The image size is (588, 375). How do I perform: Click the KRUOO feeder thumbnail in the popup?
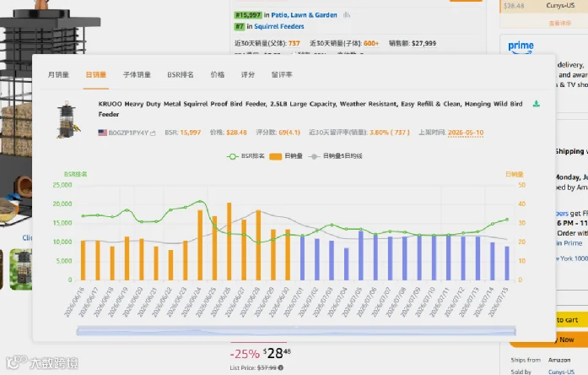point(68,119)
